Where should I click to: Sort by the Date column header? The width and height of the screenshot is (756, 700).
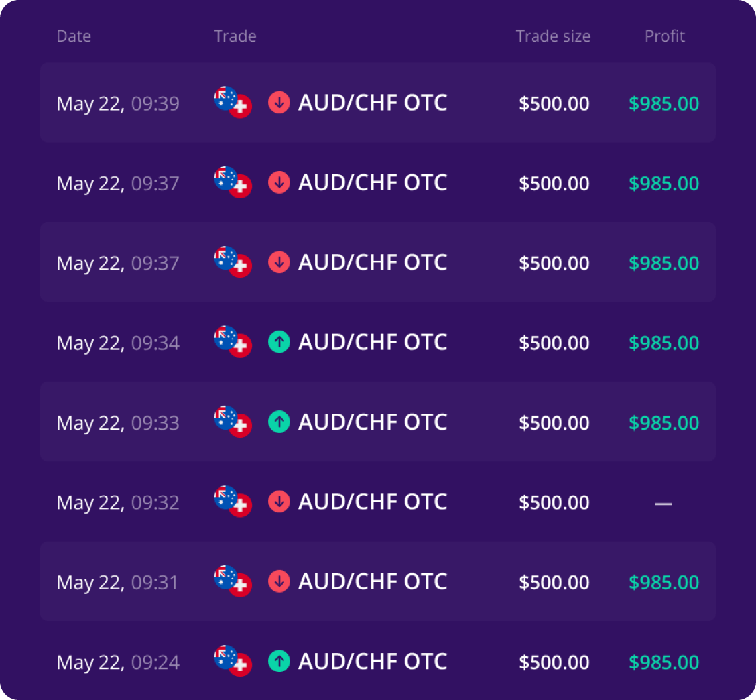pos(74,36)
